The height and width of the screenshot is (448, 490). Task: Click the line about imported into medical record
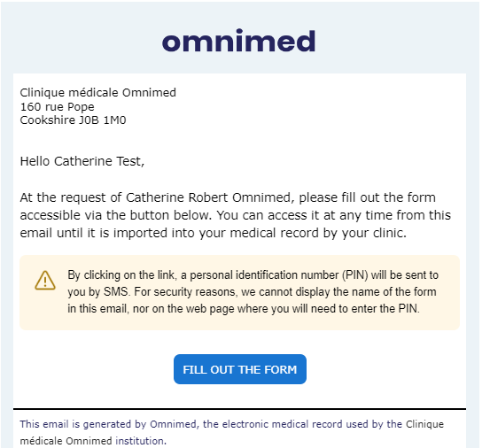(x=214, y=233)
